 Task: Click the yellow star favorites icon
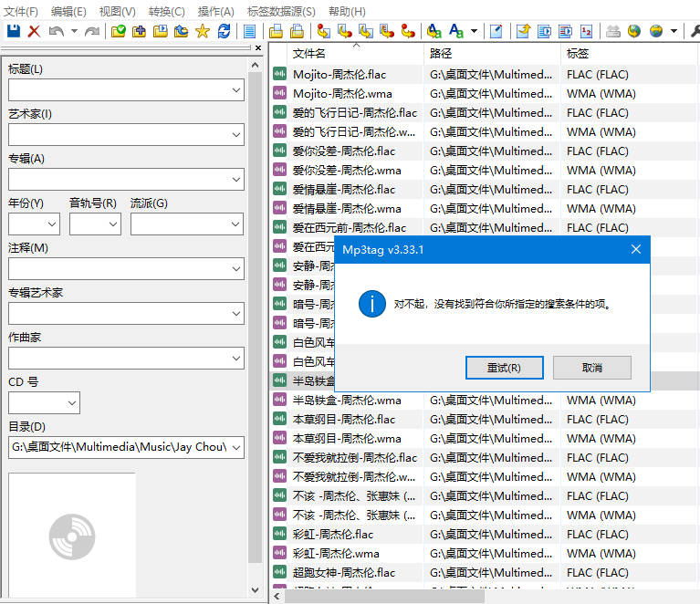coord(202,31)
